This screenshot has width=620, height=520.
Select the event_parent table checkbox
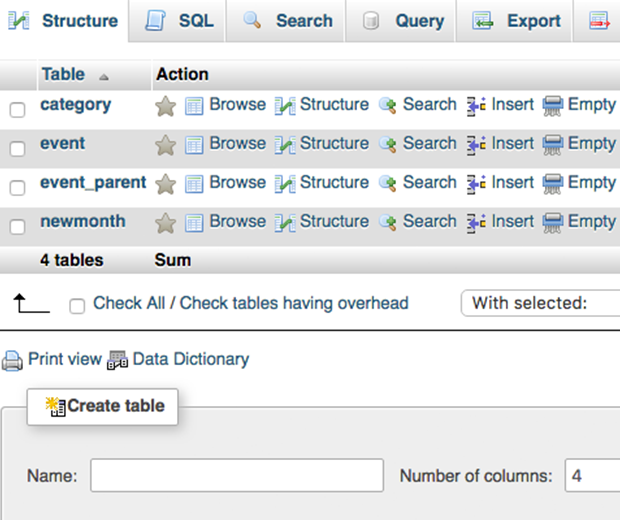tap(17, 188)
